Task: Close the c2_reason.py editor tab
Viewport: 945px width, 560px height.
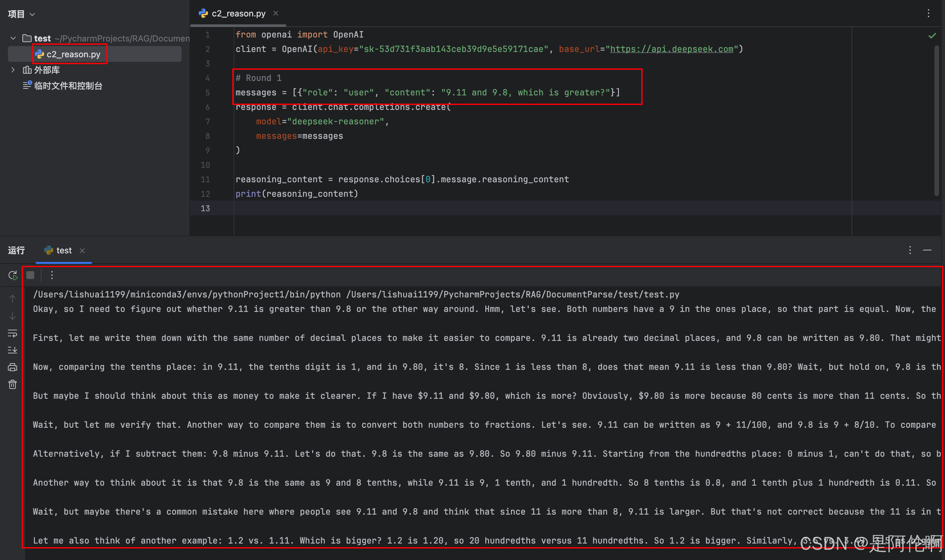Action: click(x=276, y=13)
